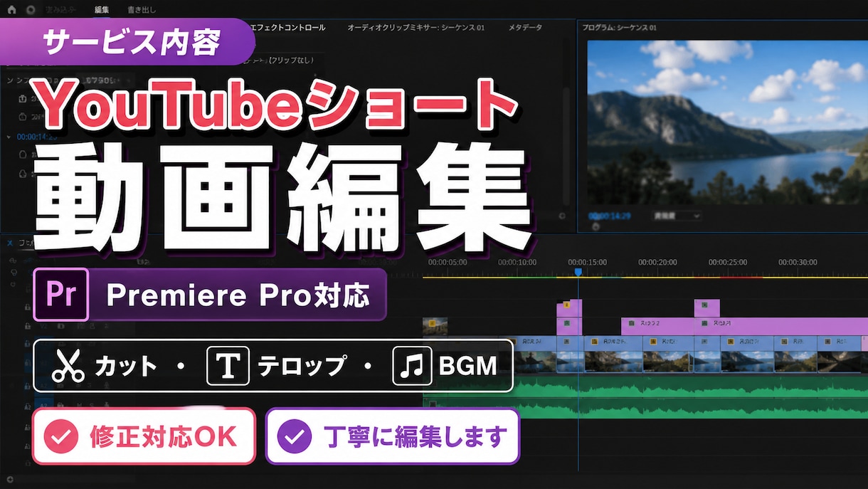Click the scissors icon next to カット
This screenshot has height=489, width=868.
point(68,366)
